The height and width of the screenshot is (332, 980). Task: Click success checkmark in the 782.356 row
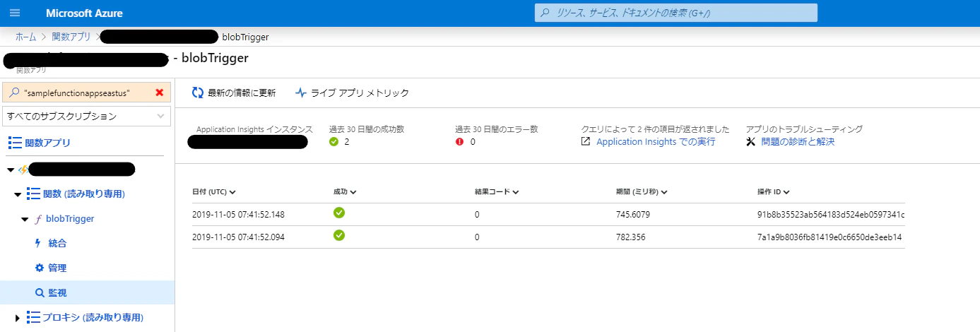tap(339, 235)
